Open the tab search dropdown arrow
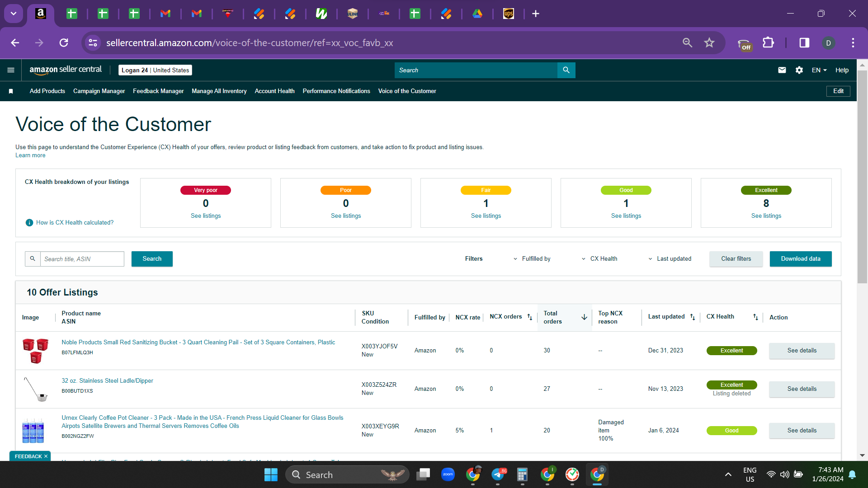This screenshot has width=868, height=488. tap(14, 14)
